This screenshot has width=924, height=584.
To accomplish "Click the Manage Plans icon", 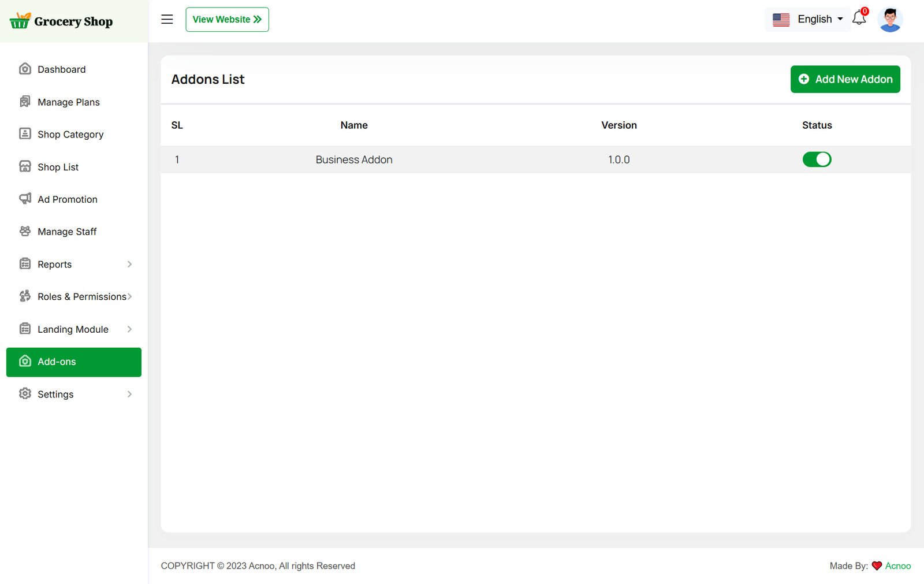I will tap(25, 102).
